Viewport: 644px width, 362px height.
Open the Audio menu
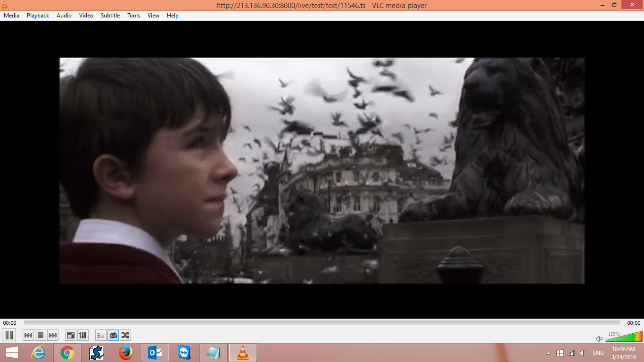(64, 16)
